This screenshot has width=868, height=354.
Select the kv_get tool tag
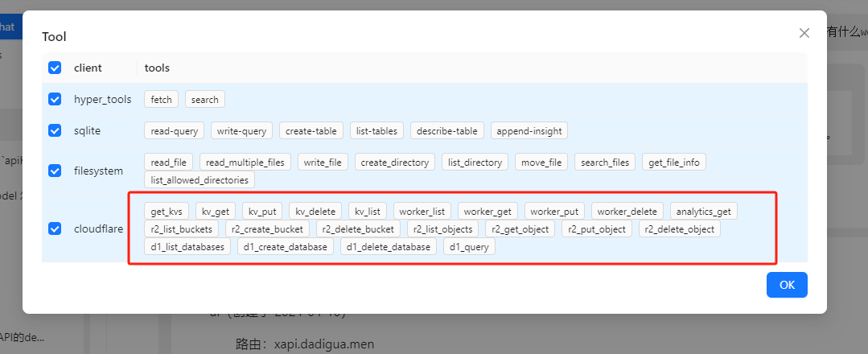[216, 211]
